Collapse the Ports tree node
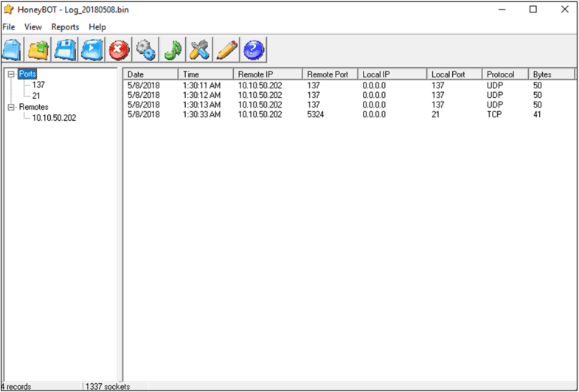This screenshot has height=392, width=579. pyautogui.click(x=11, y=74)
